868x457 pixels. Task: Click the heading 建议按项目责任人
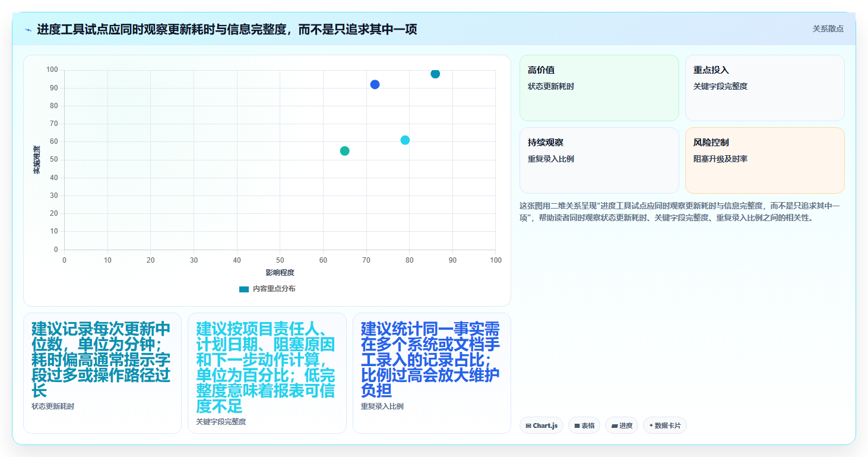pyautogui.click(x=266, y=367)
